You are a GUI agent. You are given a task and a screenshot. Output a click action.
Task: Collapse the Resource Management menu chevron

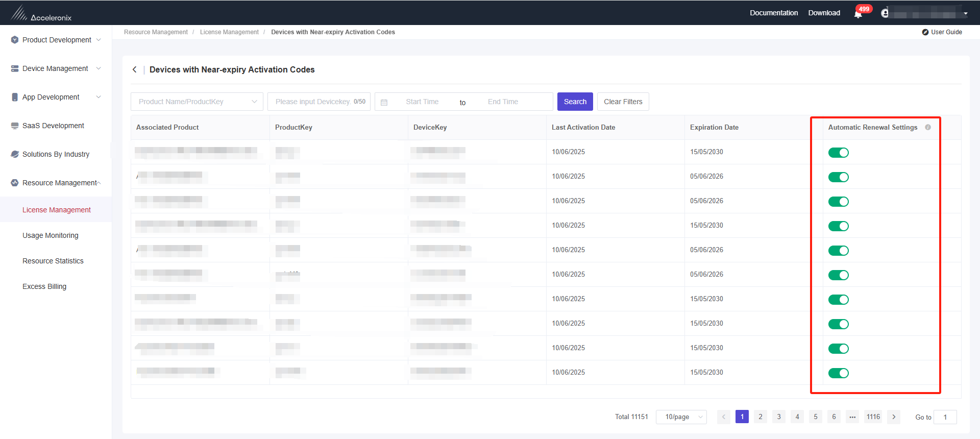pos(99,183)
